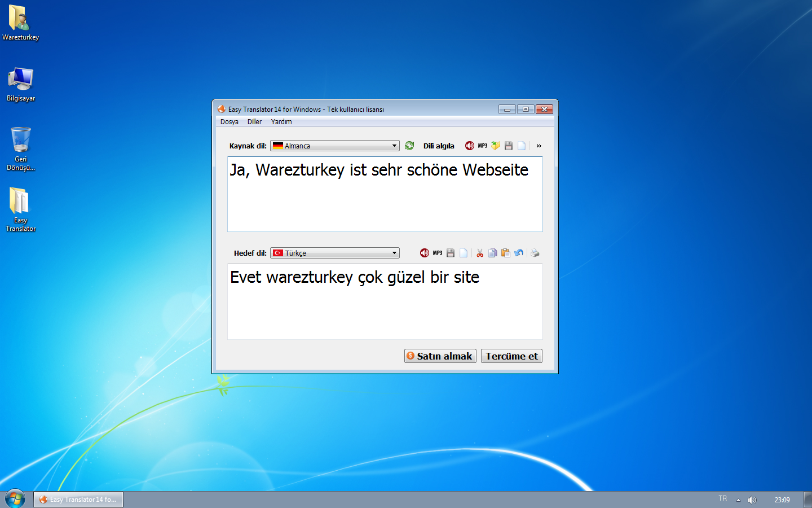Copy the translated text
The height and width of the screenshot is (508, 812).
pyautogui.click(x=493, y=253)
